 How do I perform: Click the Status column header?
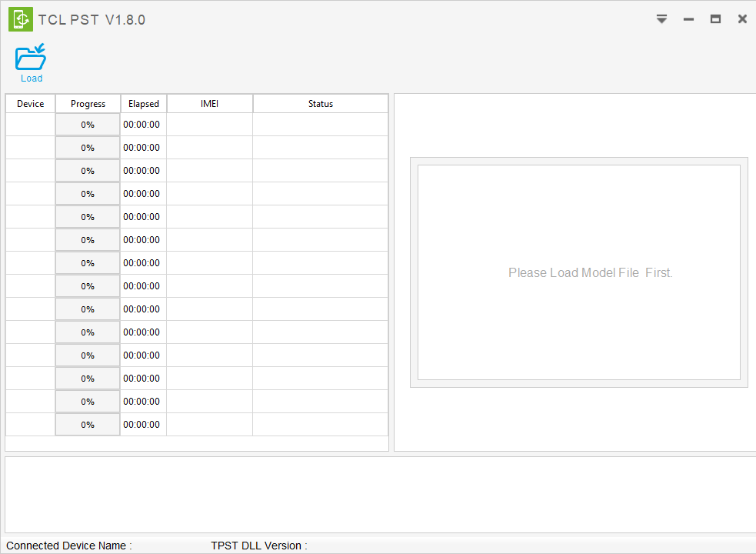(320, 103)
